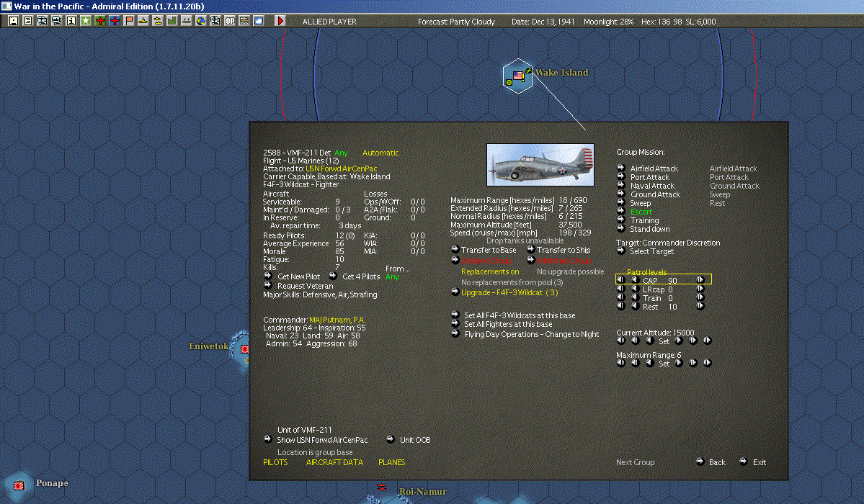
Task: Click the two yellow ships toolbar icon
Action: pyautogui.click(x=158, y=21)
